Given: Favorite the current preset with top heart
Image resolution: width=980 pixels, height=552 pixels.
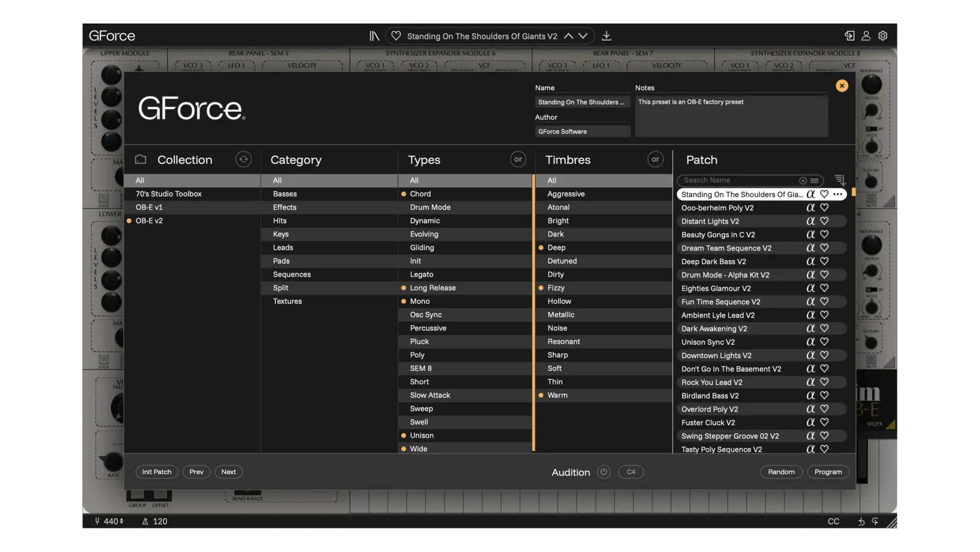Looking at the screenshot, I should coord(396,36).
